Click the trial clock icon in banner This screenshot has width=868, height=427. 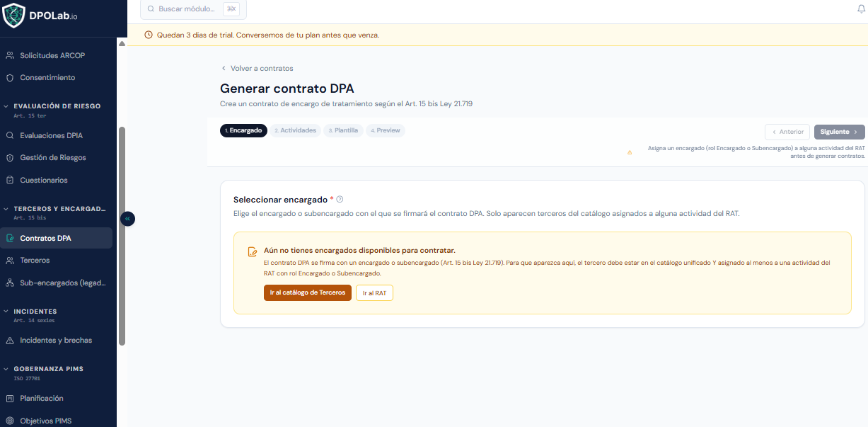pos(149,35)
